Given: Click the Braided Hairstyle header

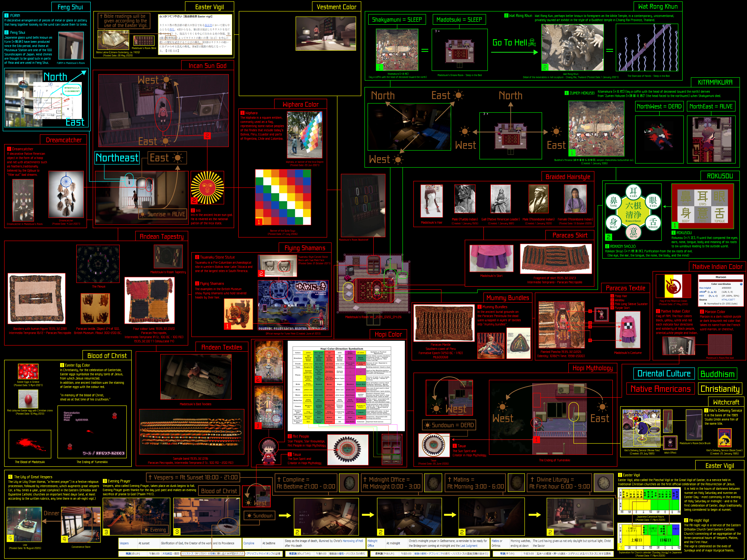Looking at the screenshot, I should click(x=568, y=177).
